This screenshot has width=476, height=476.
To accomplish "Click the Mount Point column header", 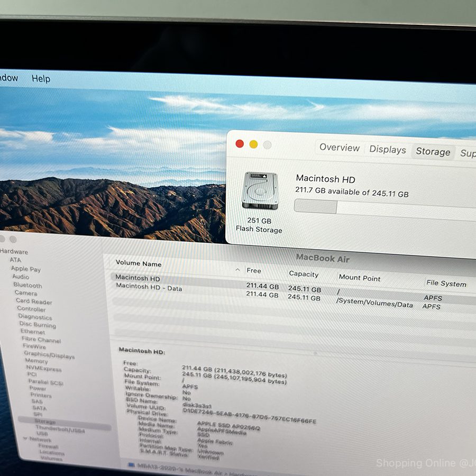I will tap(360, 278).
